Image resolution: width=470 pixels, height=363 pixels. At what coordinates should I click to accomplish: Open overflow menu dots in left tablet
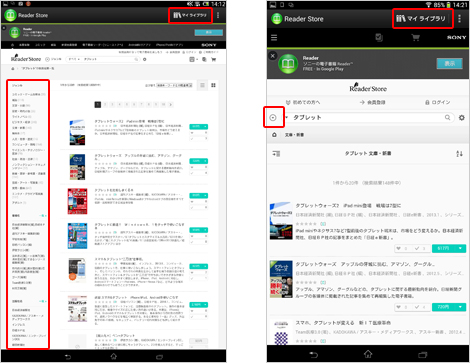point(218,15)
